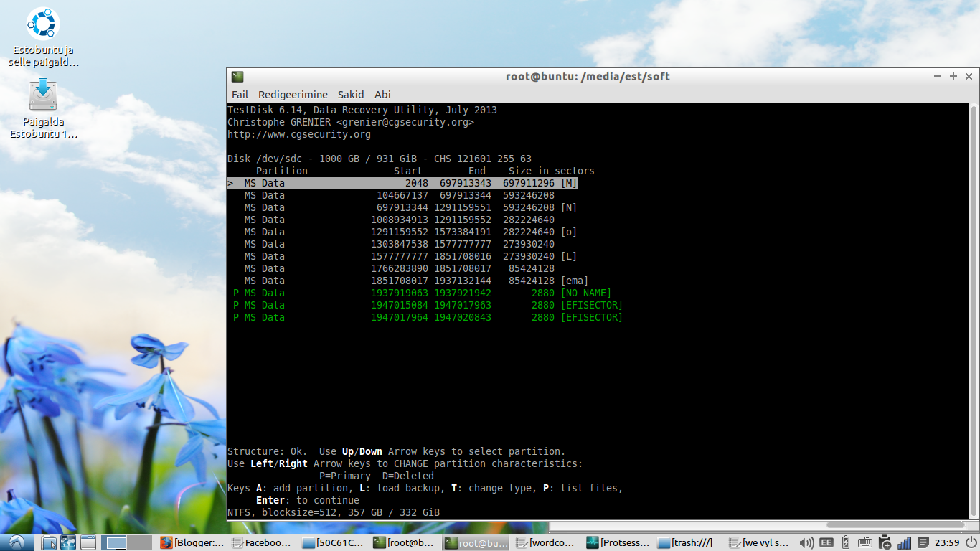Click the partition row labeled [ema]
This screenshot has height=551, width=980.
(x=417, y=281)
